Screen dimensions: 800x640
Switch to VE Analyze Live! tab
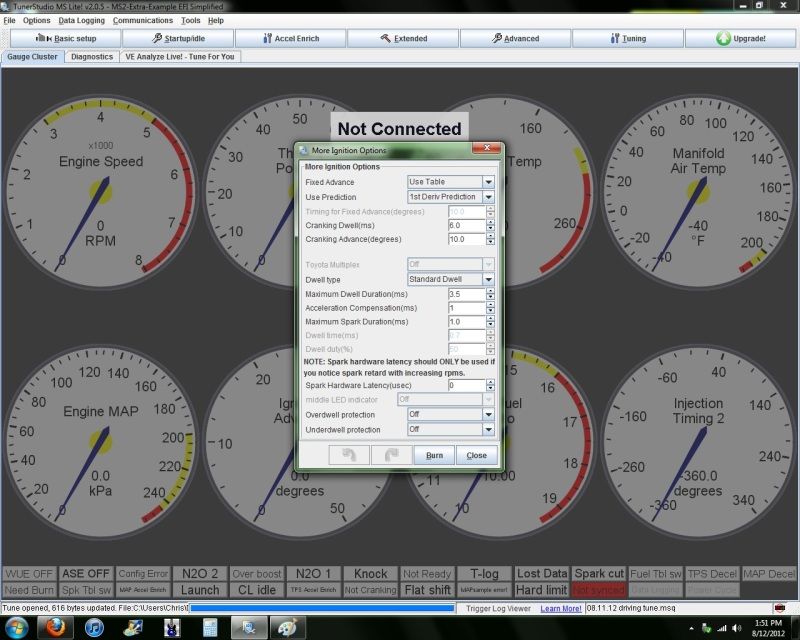[180, 57]
